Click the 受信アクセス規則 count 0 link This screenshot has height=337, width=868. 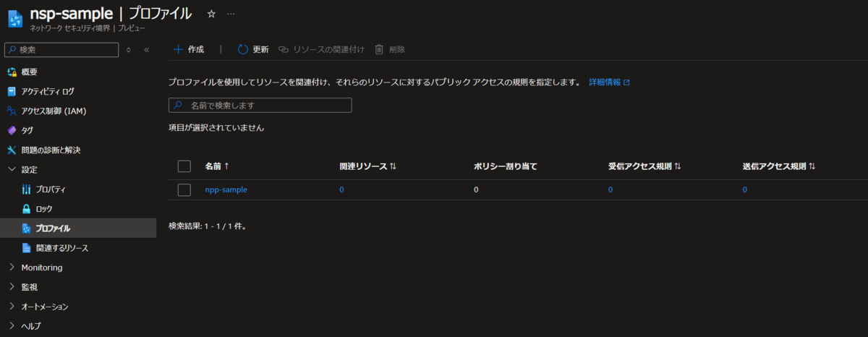610,189
